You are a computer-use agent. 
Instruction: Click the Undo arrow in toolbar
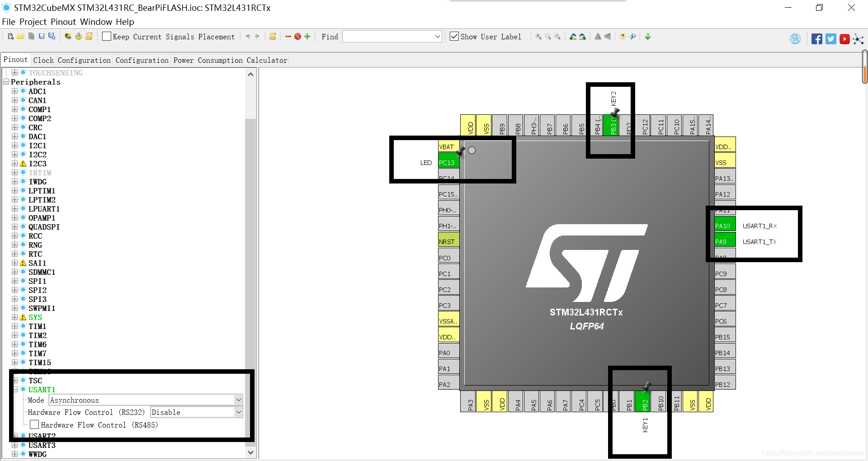pos(247,37)
